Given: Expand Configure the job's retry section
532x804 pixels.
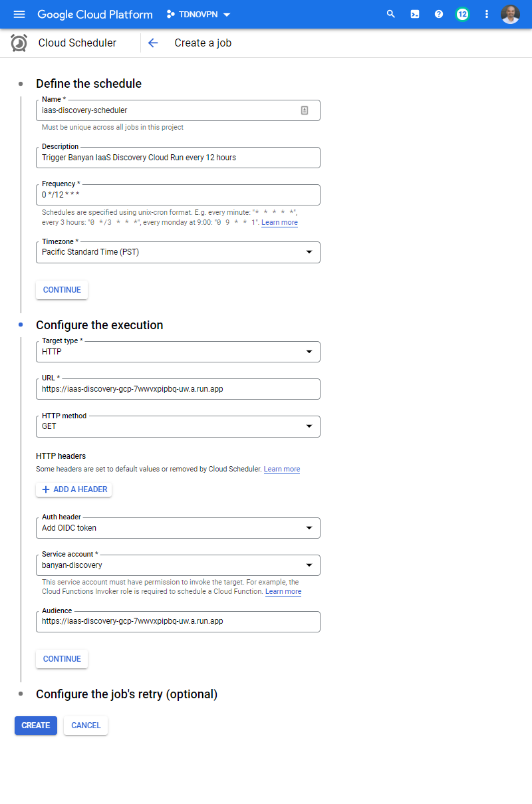Looking at the screenshot, I should tap(126, 694).
